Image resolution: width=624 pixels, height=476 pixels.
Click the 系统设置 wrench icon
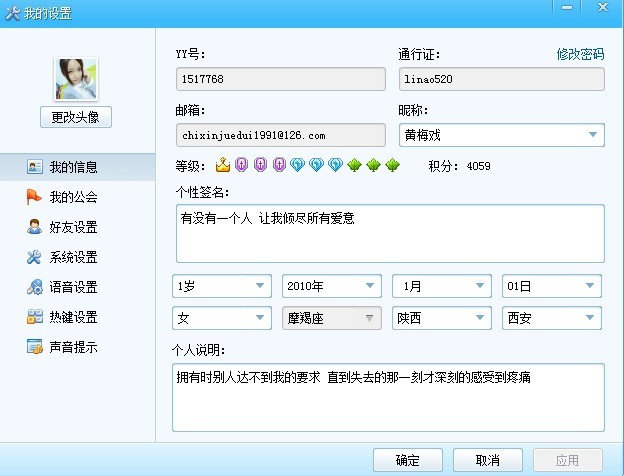point(34,257)
